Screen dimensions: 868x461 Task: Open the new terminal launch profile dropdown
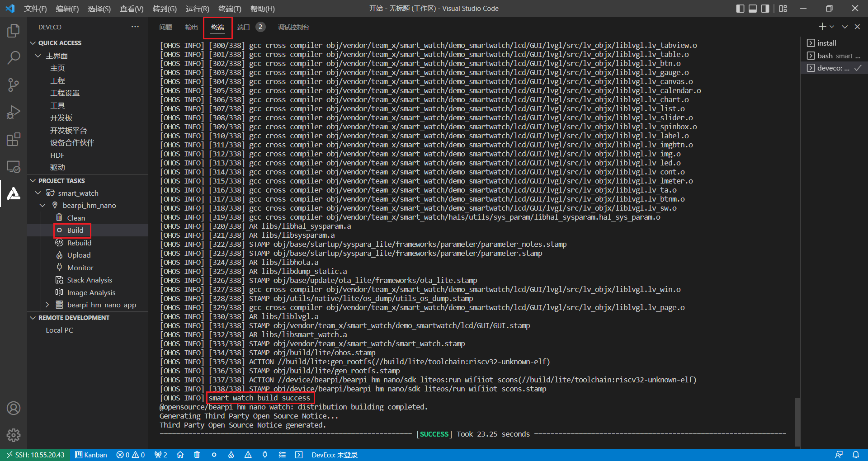[832, 27]
